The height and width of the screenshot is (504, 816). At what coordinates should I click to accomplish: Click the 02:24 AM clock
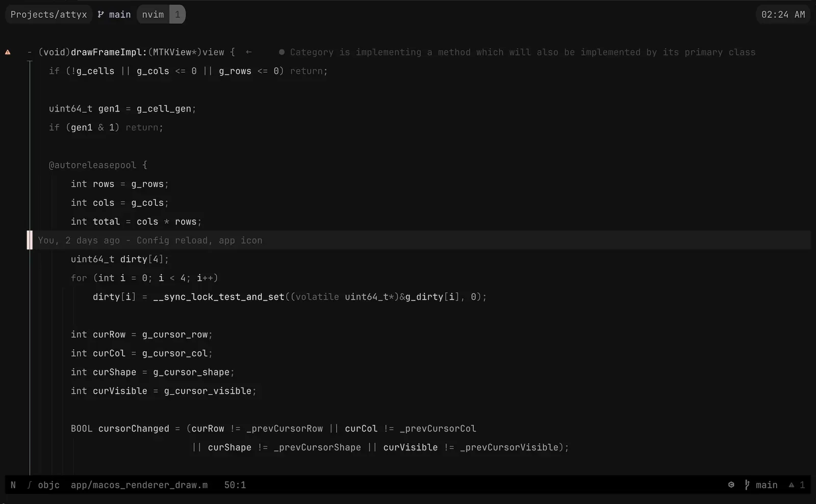click(783, 14)
